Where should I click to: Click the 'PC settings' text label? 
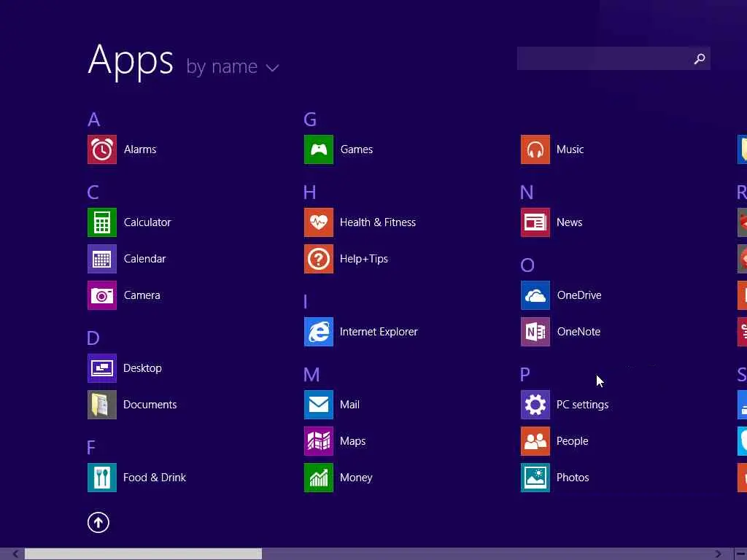click(x=583, y=405)
